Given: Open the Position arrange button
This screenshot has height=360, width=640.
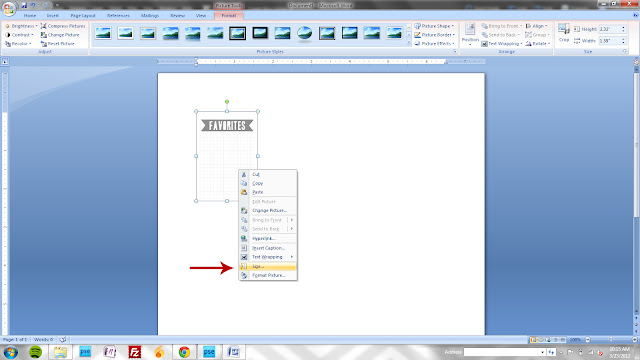Looking at the screenshot, I should 470,33.
